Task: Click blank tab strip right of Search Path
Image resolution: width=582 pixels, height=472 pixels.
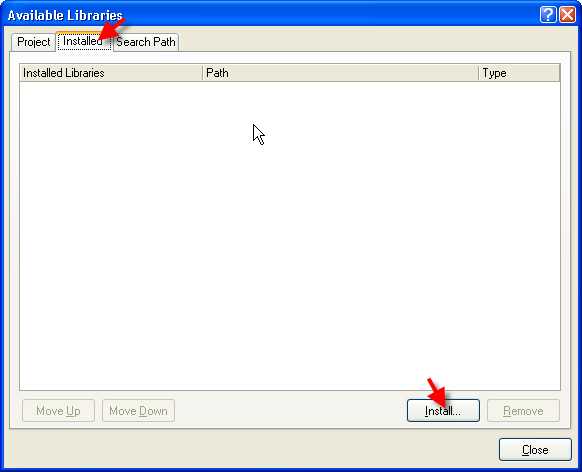Action: 375,42
